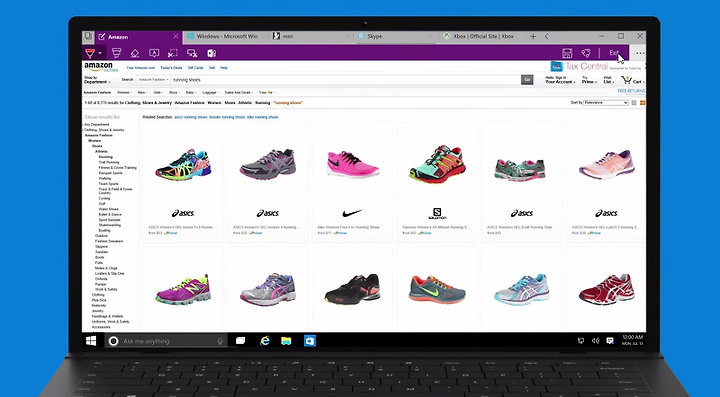Open the Gift Cards link
This screenshot has height=397, width=720.
(196, 68)
